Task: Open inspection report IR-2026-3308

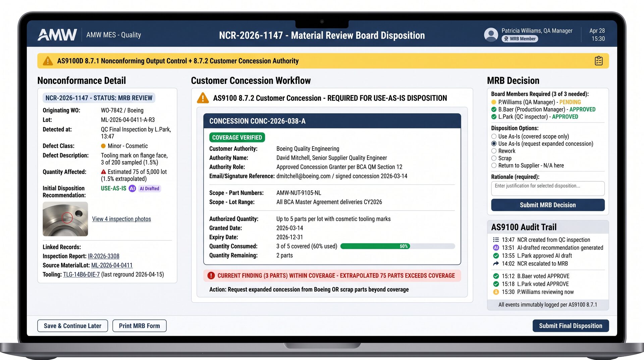Action: click(104, 256)
